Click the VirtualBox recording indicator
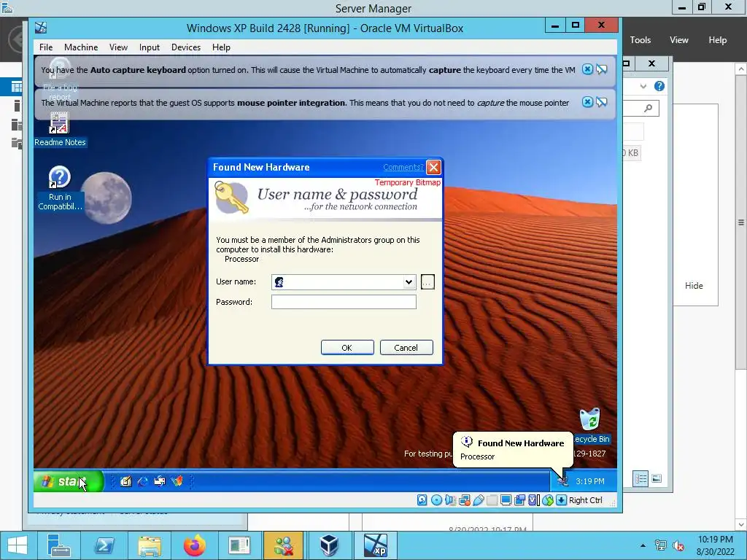This screenshot has height=560, width=747. coord(519,500)
